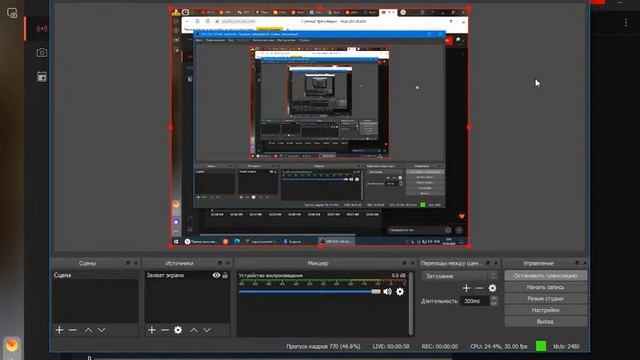Click the 0.0 dB level readout

click(x=398, y=276)
